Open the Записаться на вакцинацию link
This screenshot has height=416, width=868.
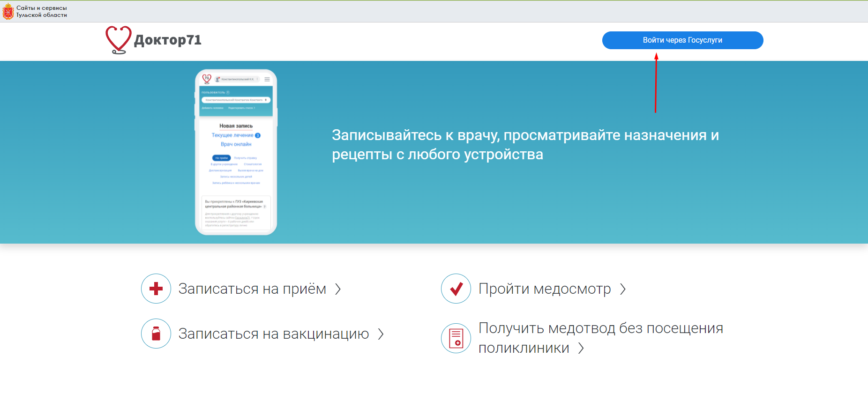coord(274,334)
